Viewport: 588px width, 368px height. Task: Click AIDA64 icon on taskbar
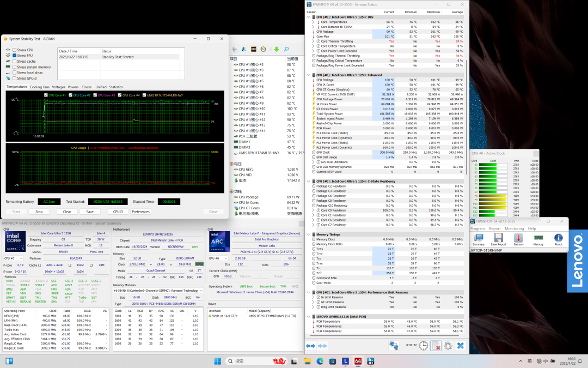(358, 361)
